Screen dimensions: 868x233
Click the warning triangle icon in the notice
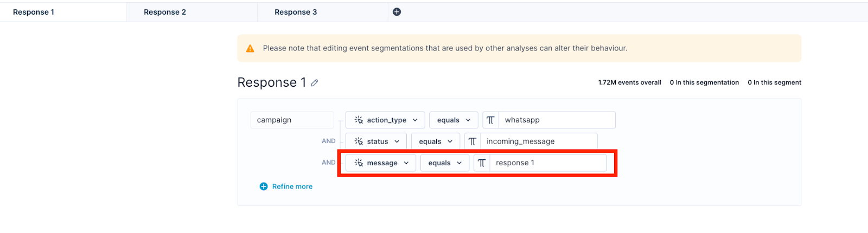pos(250,49)
